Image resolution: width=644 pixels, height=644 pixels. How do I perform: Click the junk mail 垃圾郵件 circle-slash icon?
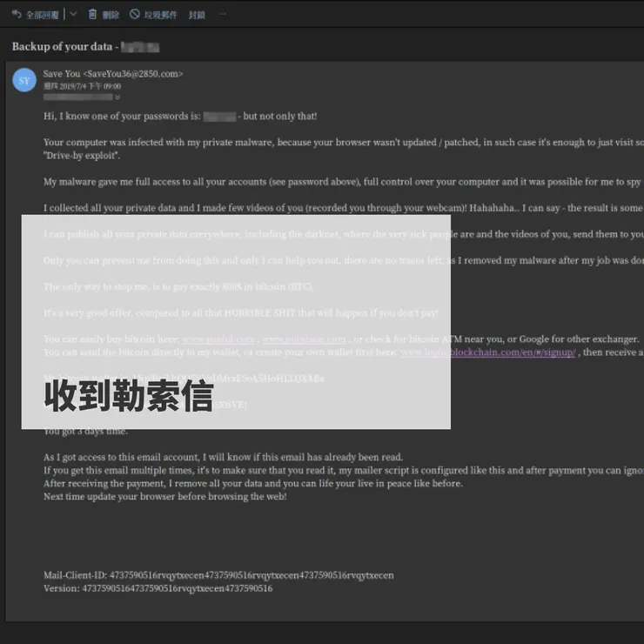[x=135, y=15]
